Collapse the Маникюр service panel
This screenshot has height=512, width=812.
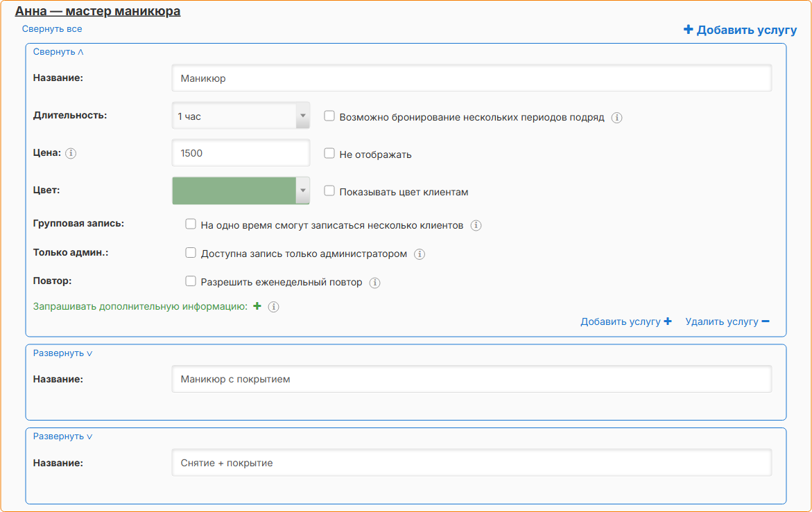(58, 52)
